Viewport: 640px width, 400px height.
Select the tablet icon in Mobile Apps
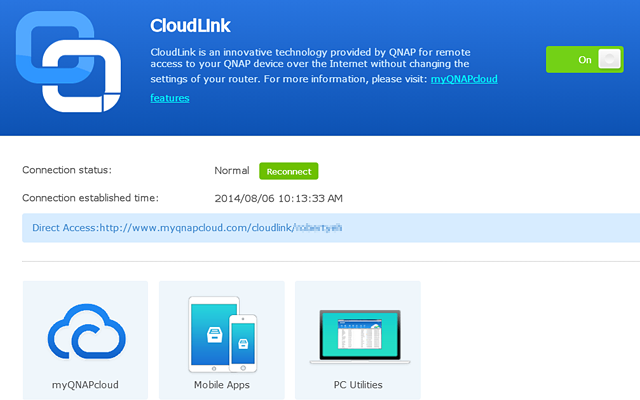pyautogui.click(x=212, y=334)
